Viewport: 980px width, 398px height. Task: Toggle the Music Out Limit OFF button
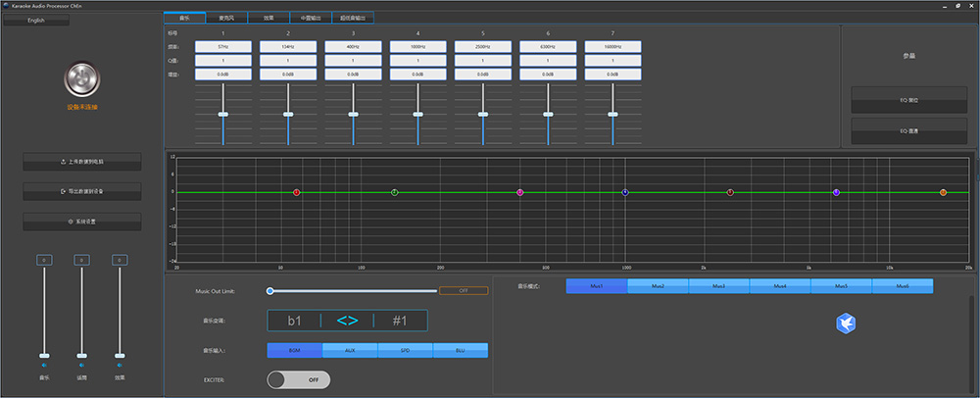[464, 290]
